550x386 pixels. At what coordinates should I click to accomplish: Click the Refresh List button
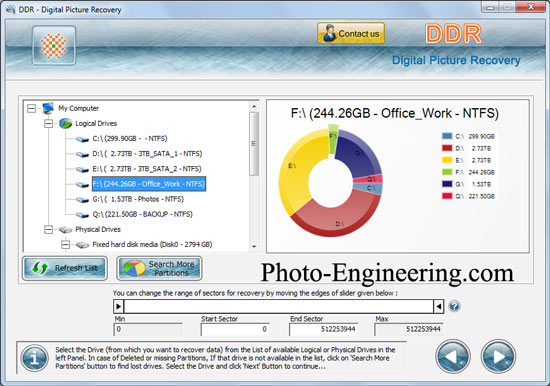(65, 268)
